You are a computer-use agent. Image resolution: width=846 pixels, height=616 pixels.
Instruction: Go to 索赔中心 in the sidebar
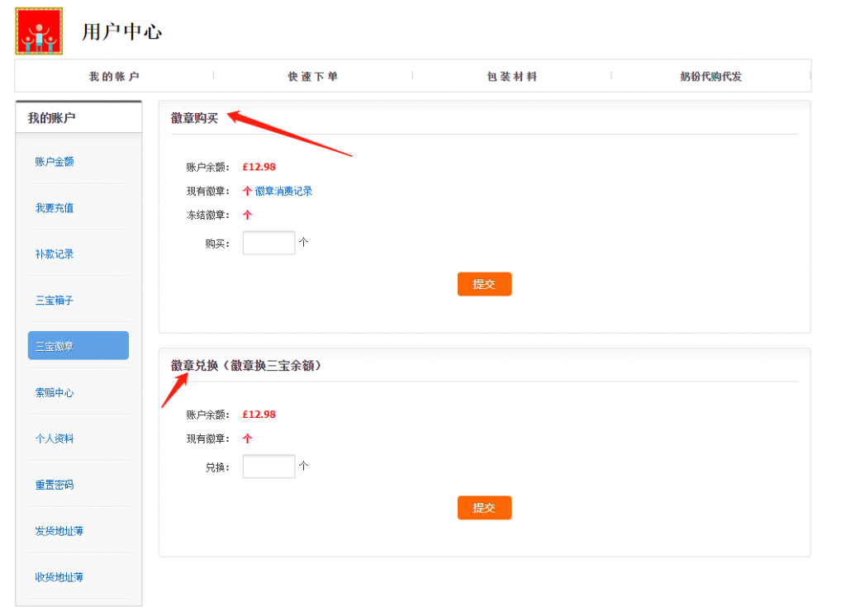click(x=55, y=393)
